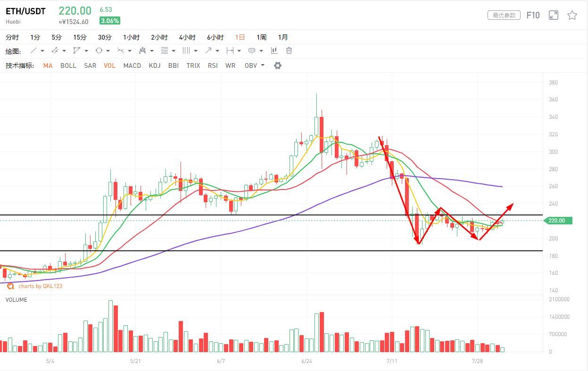
Task: Click the 3.06% change badge
Action: point(109,21)
